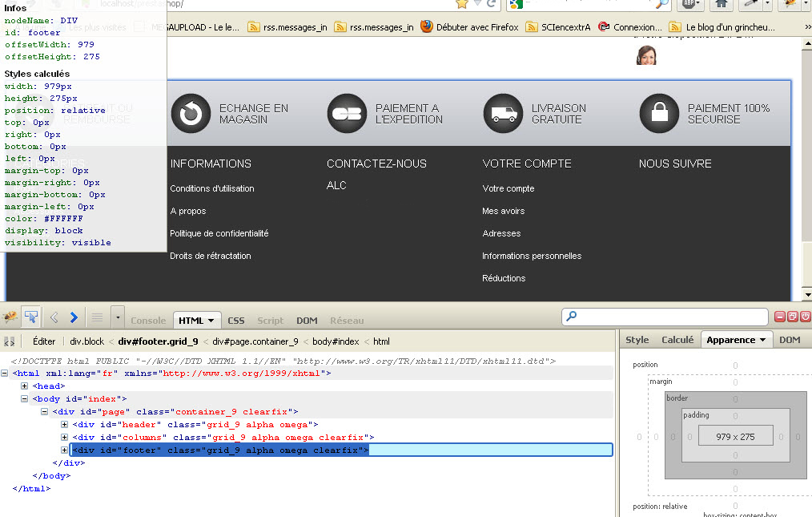812x517 pixels.
Task: Switch to the CSS panel tab
Action: [x=236, y=321]
